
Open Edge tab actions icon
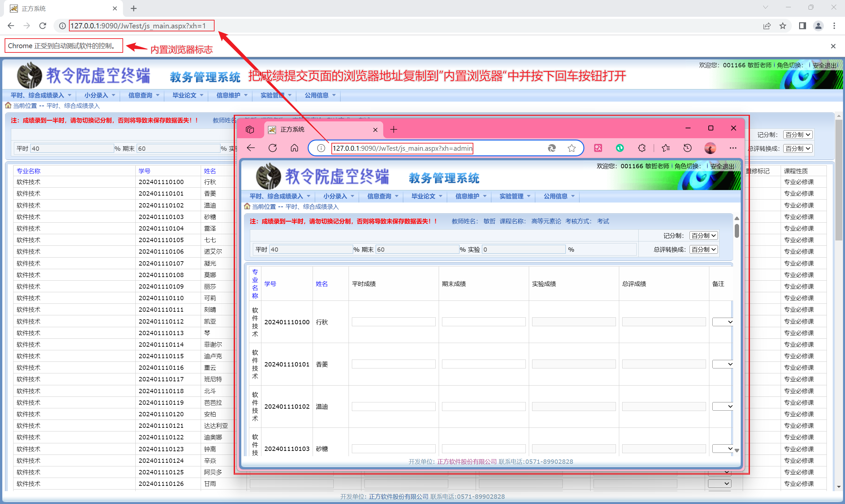250,129
